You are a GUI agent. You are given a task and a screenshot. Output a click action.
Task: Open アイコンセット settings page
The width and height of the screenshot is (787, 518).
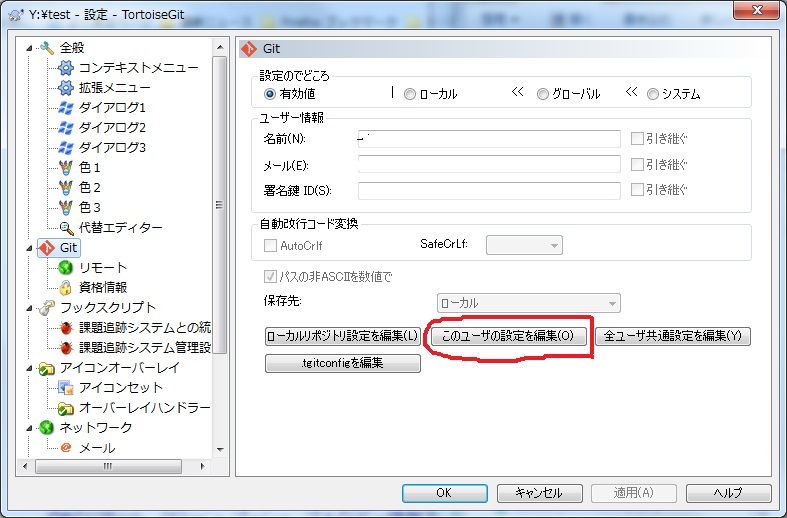coord(121,387)
